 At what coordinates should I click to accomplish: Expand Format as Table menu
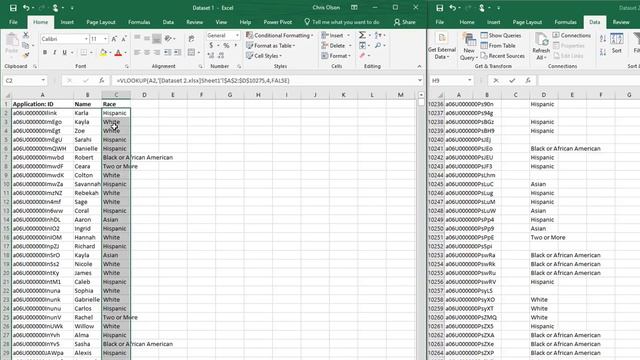click(x=271, y=46)
